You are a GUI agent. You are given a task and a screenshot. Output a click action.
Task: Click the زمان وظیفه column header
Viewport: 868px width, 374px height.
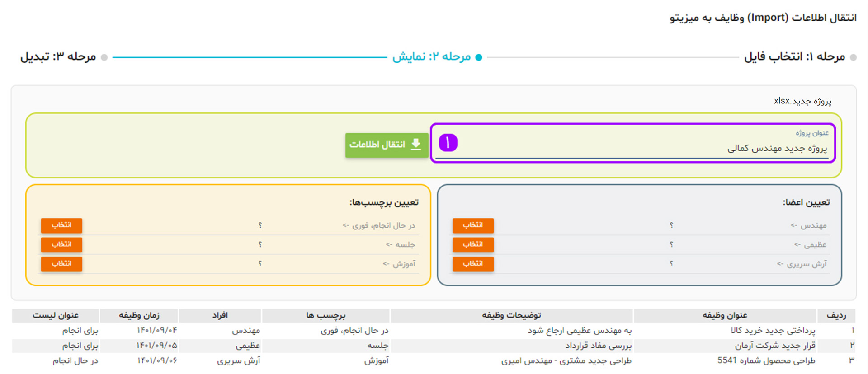pyautogui.click(x=139, y=315)
